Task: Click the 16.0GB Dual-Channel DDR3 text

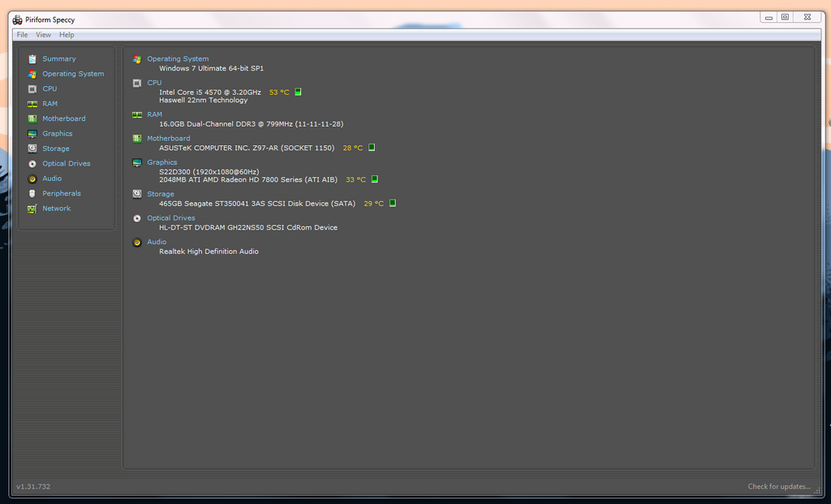Action: (x=252, y=124)
